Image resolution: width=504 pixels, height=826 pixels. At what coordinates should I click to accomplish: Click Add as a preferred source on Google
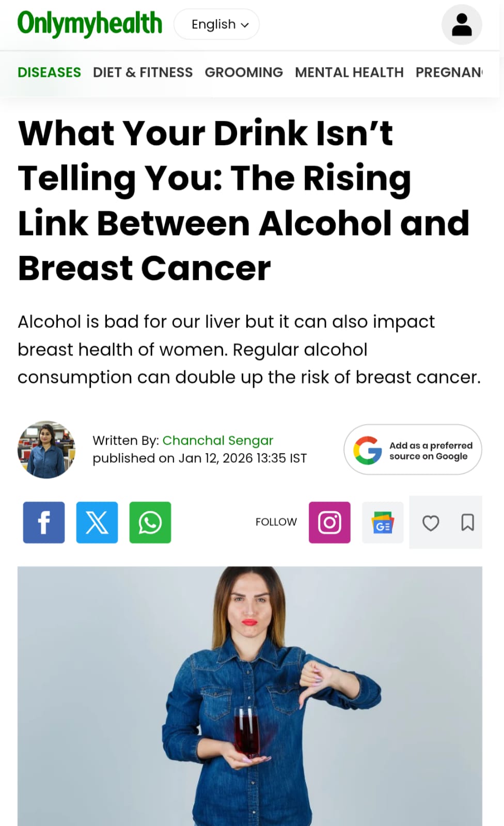[412, 449]
